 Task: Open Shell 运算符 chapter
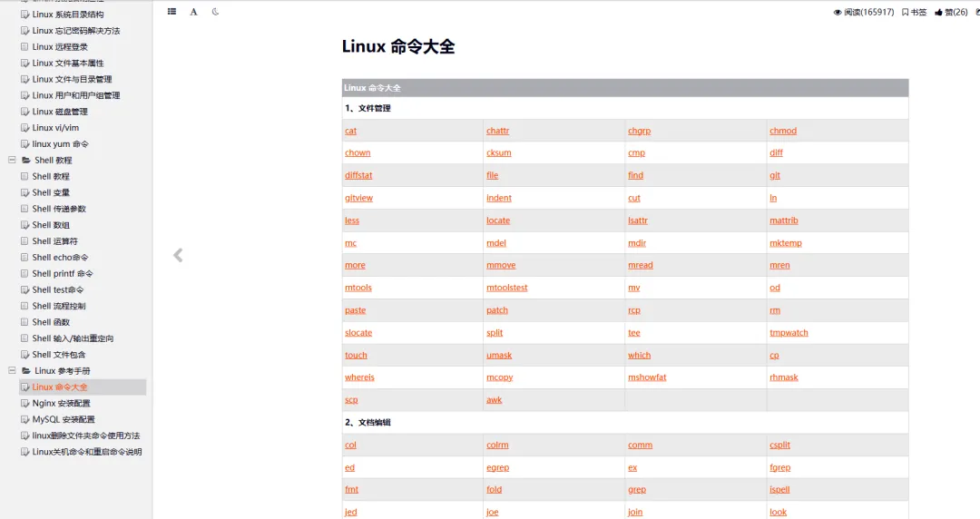click(x=55, y=241)
